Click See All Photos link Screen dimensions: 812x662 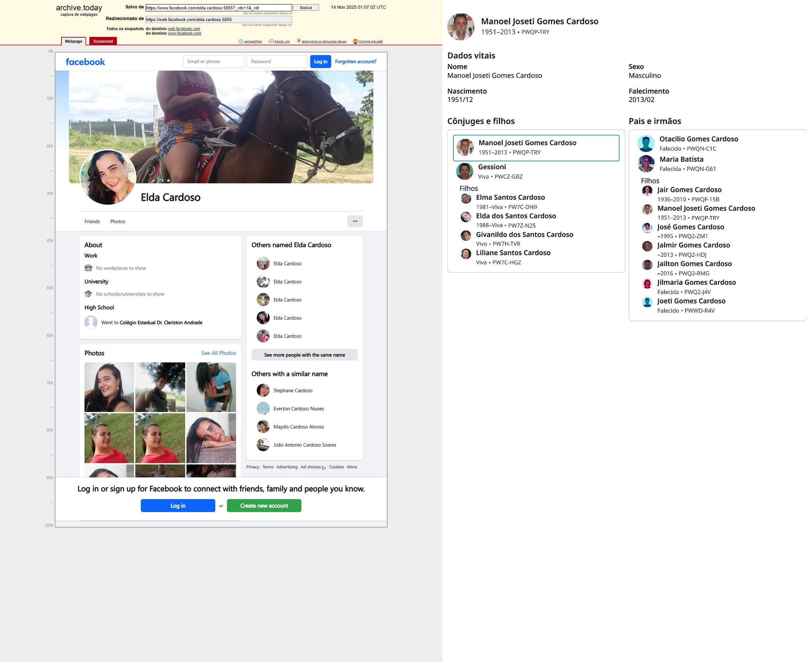point(218,353)
